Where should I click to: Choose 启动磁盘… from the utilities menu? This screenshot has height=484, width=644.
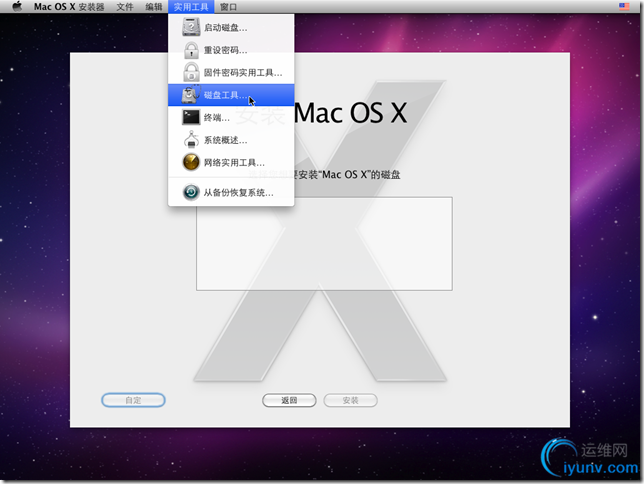coord(231,28)
